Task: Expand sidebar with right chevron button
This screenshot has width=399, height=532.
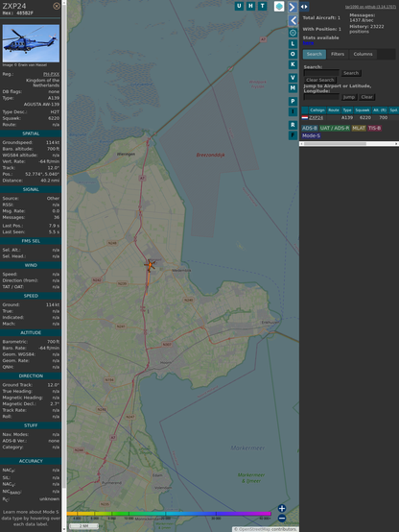Action: (293, 7)
